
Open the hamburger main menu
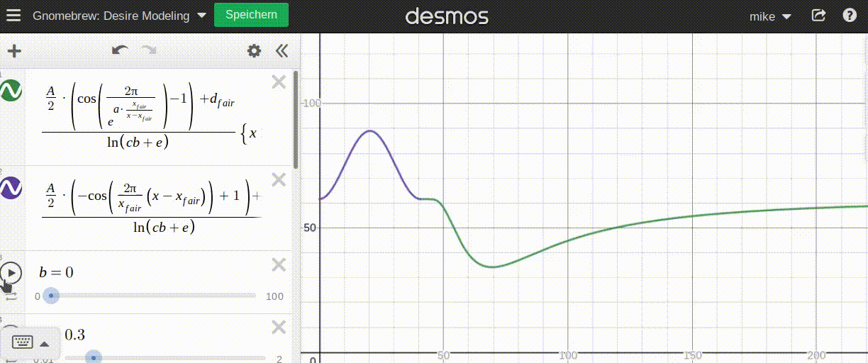(14, 15)
